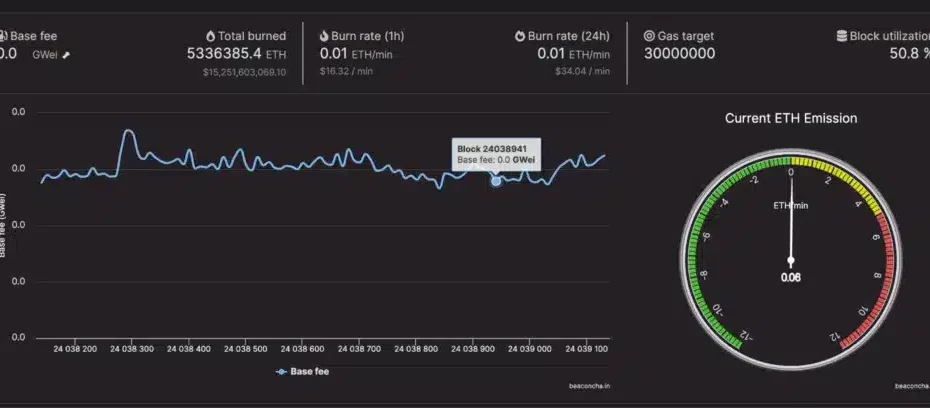930x408 pixels.
Task: Click the 0.08 readout on the emission gauge
Action: tap(790, 277)
